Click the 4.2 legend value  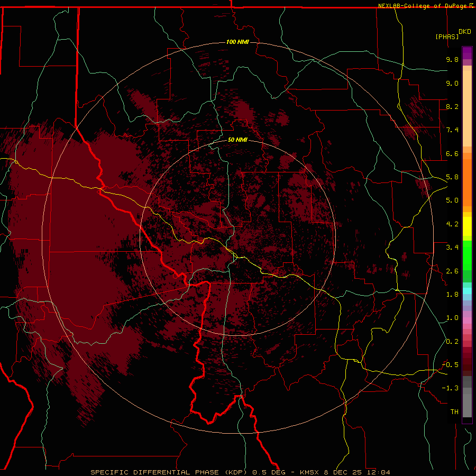coord(452,224)
